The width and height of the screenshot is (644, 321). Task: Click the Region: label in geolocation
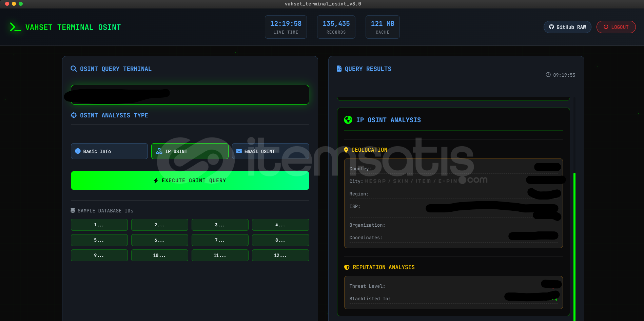(x=359, y=194)
